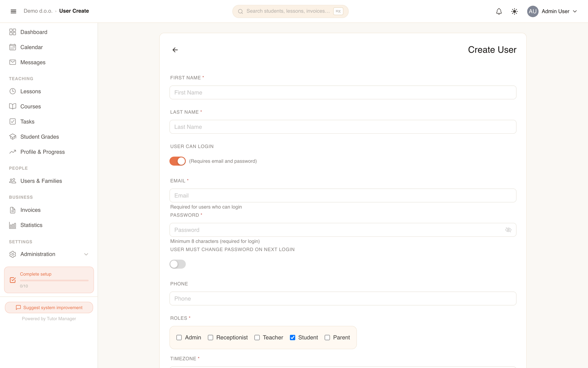Click the User Create breadcrumb text
The image size is (588, 368).
[x=74, y=11]
